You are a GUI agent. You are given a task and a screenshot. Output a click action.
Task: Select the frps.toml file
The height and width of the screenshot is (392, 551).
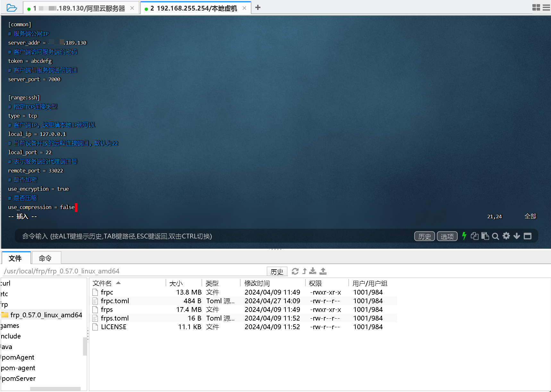[x=244, y=318]
